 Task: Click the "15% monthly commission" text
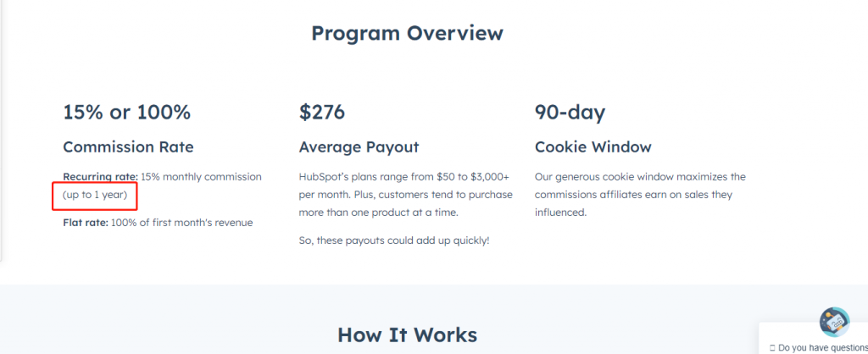pos(201,176)
